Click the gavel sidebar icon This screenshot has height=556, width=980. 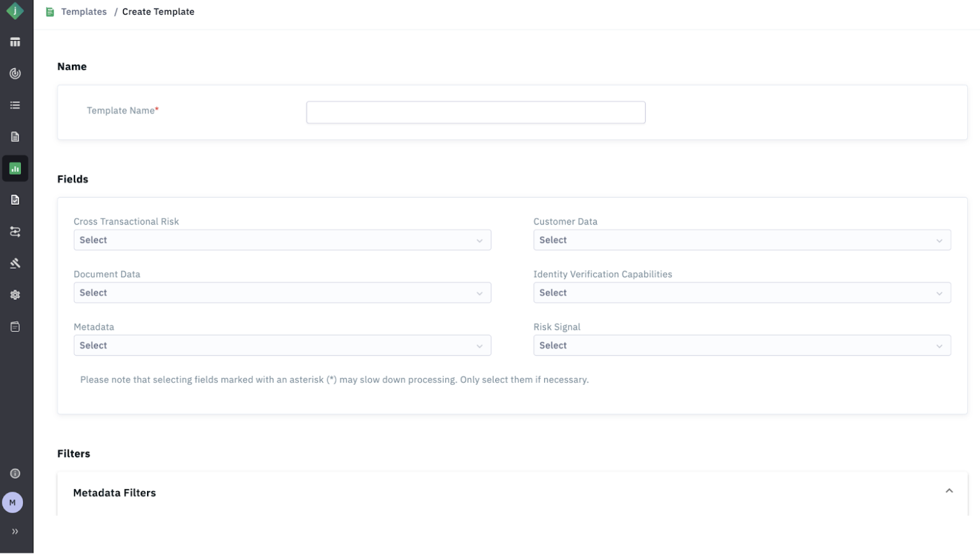click(x=15, y=263)
